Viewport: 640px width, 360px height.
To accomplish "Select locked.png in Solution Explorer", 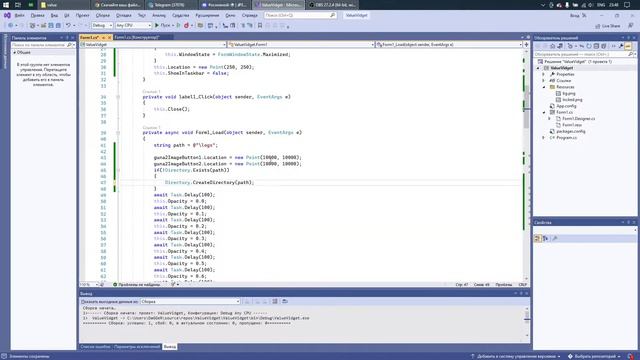I will tap(572, 100).
